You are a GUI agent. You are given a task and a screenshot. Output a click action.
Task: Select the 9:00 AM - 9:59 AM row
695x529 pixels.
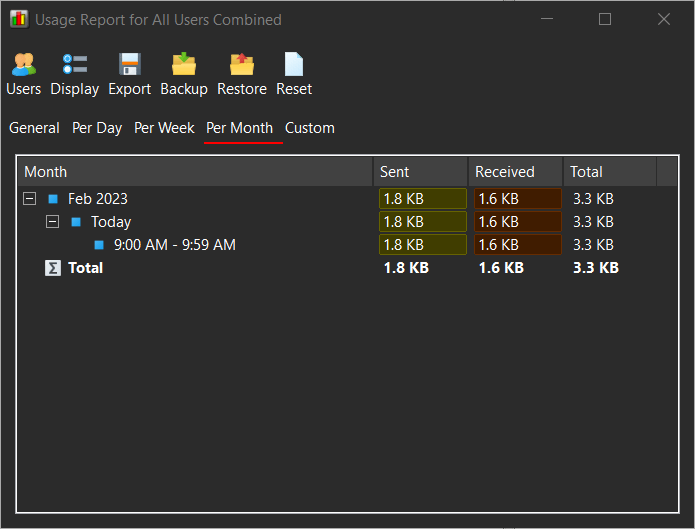175,245
